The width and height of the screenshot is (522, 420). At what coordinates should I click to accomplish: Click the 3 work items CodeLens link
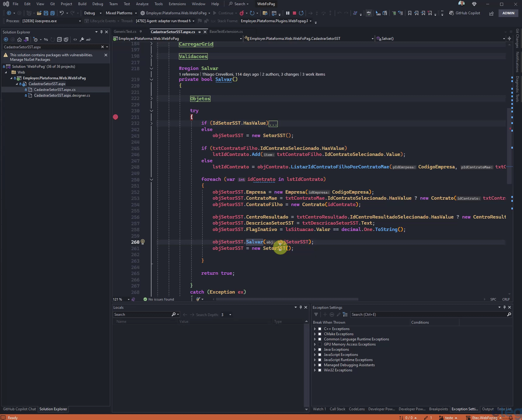pos(314,74)
